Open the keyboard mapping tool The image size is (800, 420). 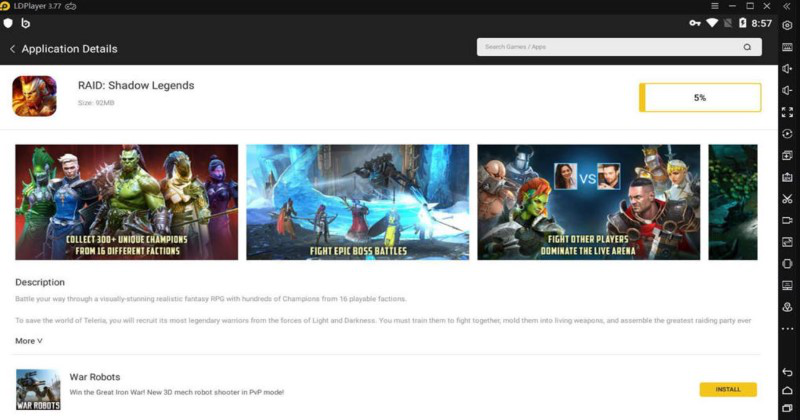point(788,47)
